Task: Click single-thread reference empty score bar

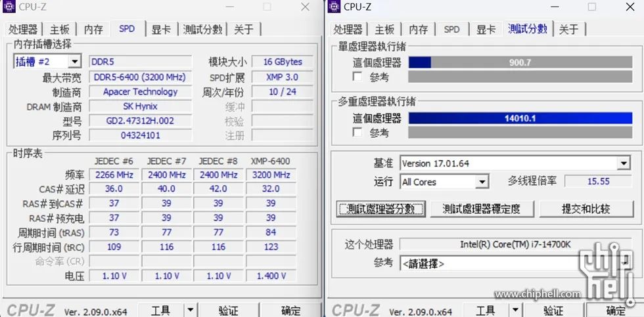Action: [x=520, y=77]
